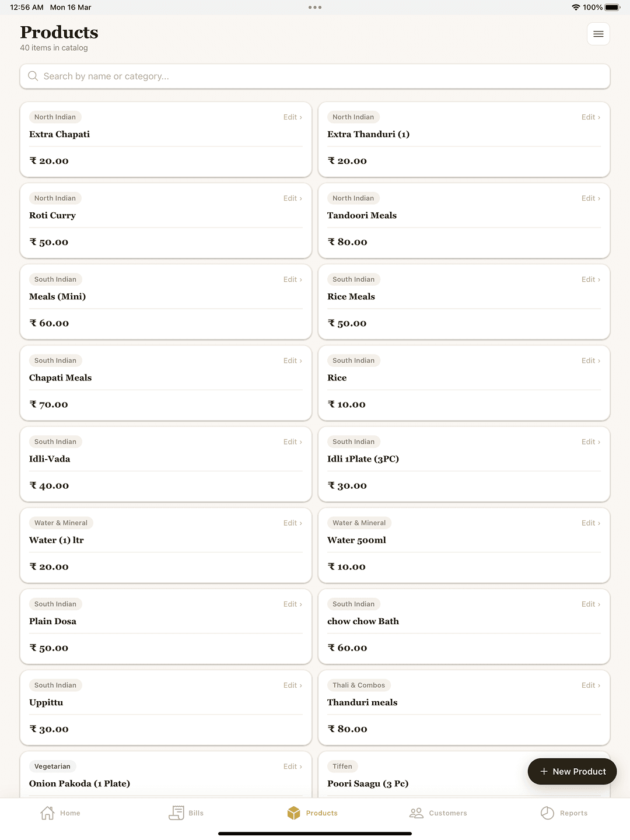Image resolution: width=630 pixels, height=840 pixels.
Task: Open the Rice Meals product card
Action: (x=464, y=309)
